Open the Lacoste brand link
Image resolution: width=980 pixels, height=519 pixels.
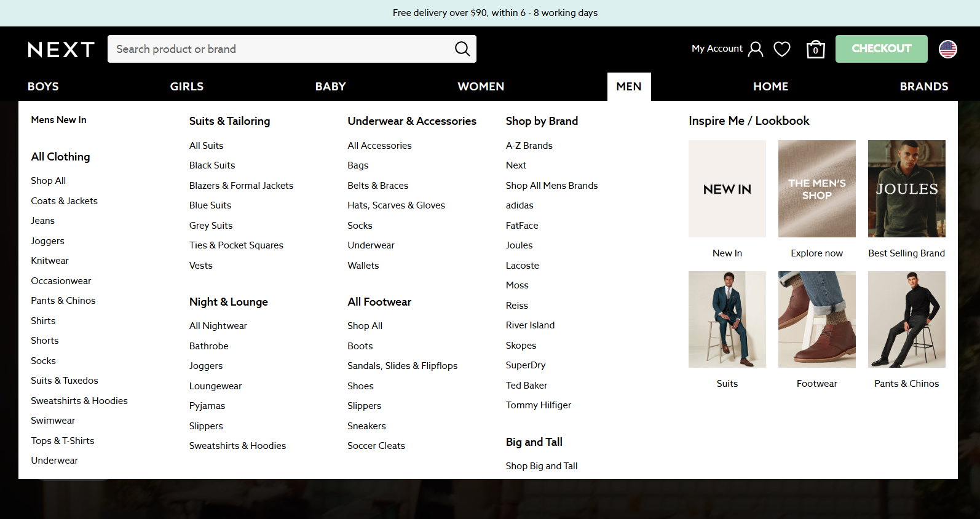pos(523,266)
